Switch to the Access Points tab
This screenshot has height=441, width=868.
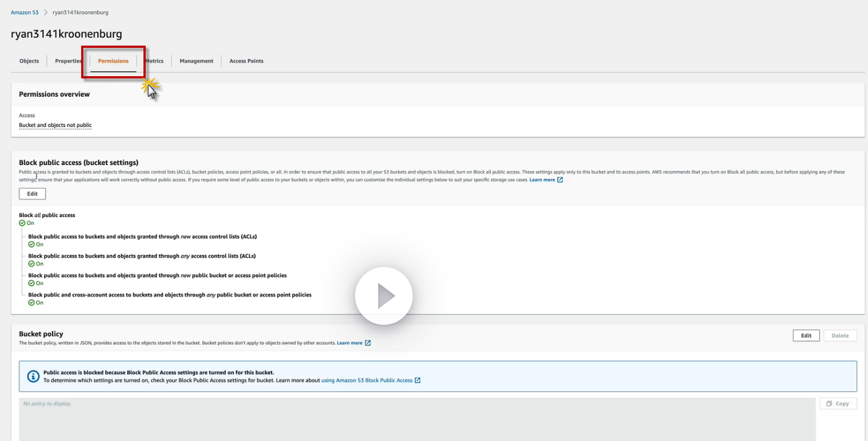point(246,61)
